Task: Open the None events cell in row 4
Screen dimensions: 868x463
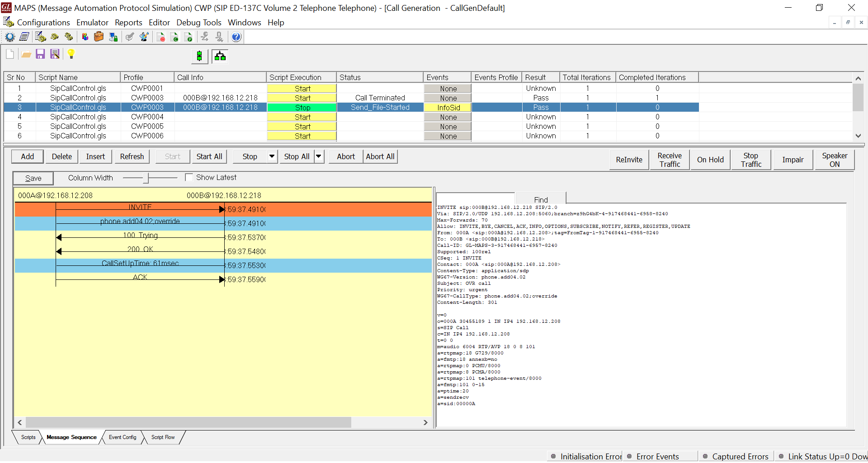Action: pyautogui.click(x=448, y=117)
